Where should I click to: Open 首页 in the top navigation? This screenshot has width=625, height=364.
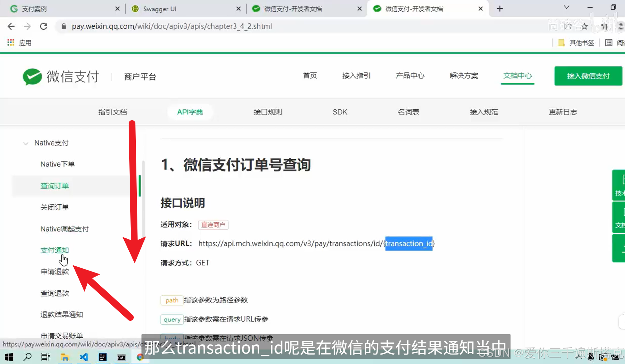pos(310,76)
